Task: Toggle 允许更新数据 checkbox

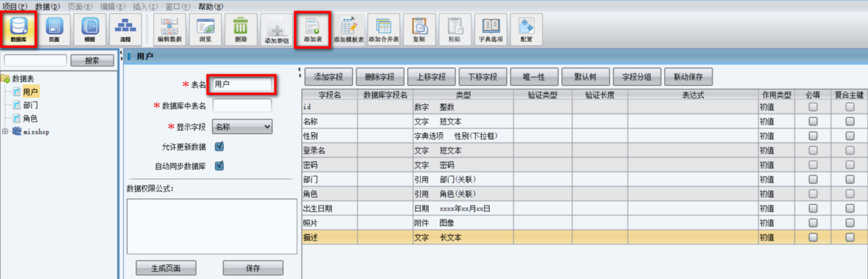Action: point(220,146)
